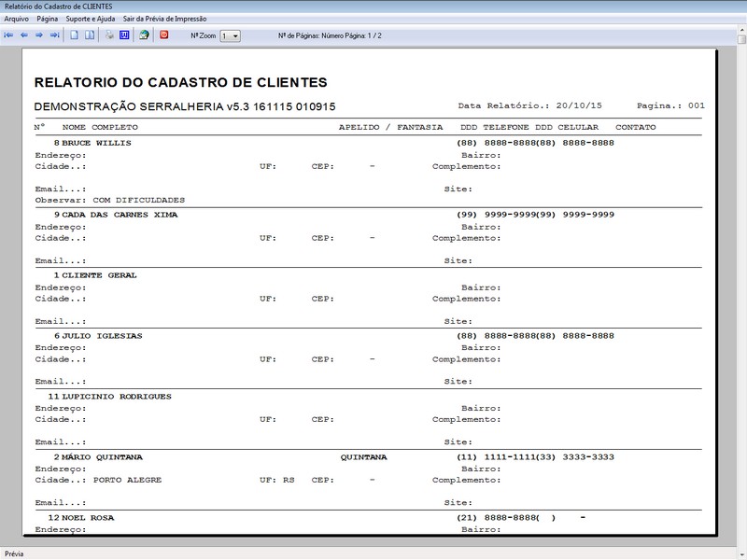Screen dimensions: 747x560
Task: Open the print dialog via printer icon
Action: pos(110,35)
